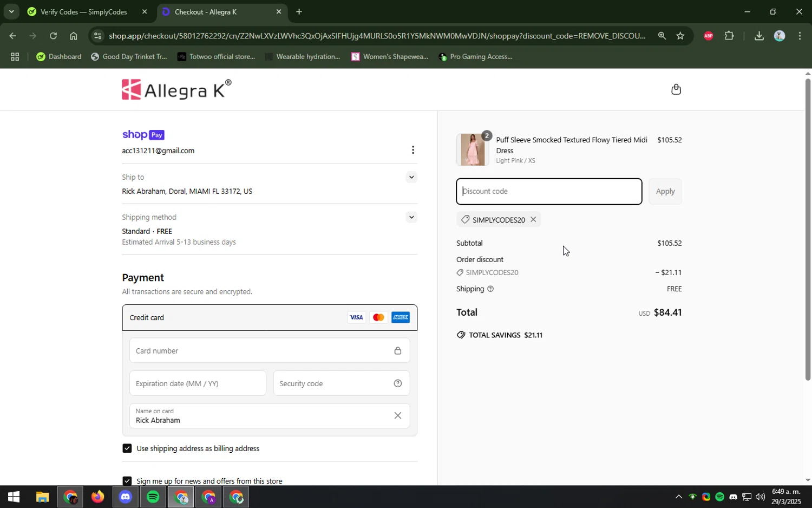Click the TOTAL SAVINGS $21.11 text
Viewport: 812px width, 508px height.
click(506, 335)
